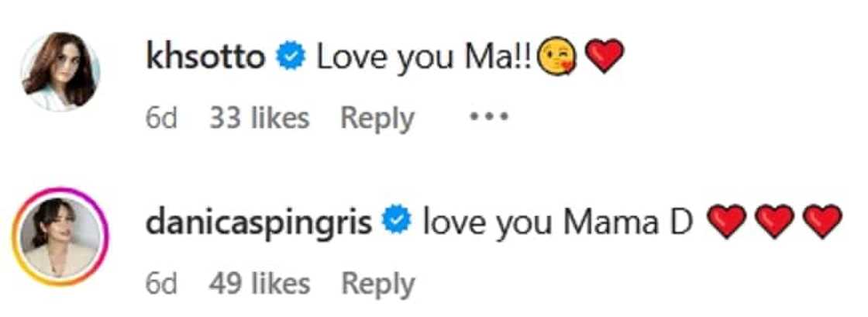Click the last heart in danicaspingris's comment
Viewport: 868px width, 317px height.
821,224
